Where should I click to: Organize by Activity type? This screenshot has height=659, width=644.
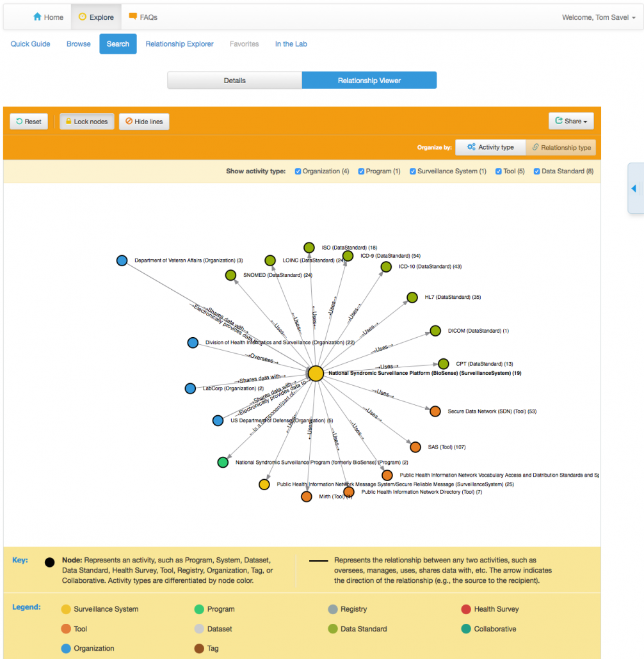tap(490, 147)
